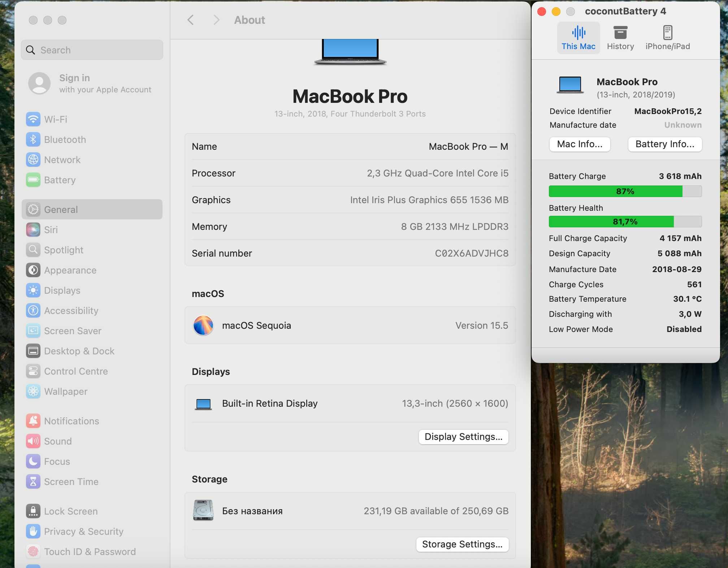Open Desktop & Dock settings

(x=92, y=351)
